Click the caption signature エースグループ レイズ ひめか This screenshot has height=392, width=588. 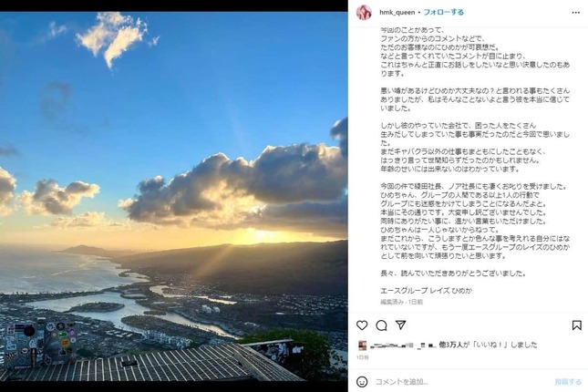[x=427, y=291]
